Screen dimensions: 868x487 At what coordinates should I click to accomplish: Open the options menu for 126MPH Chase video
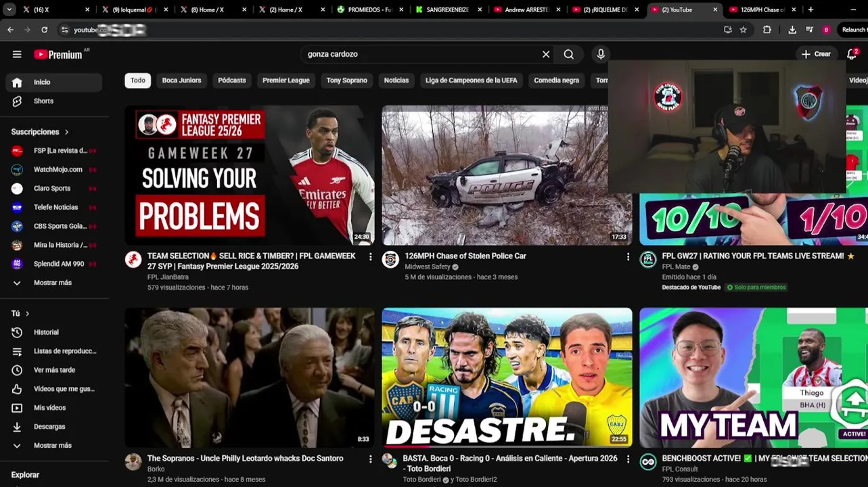tap(628, 257)
